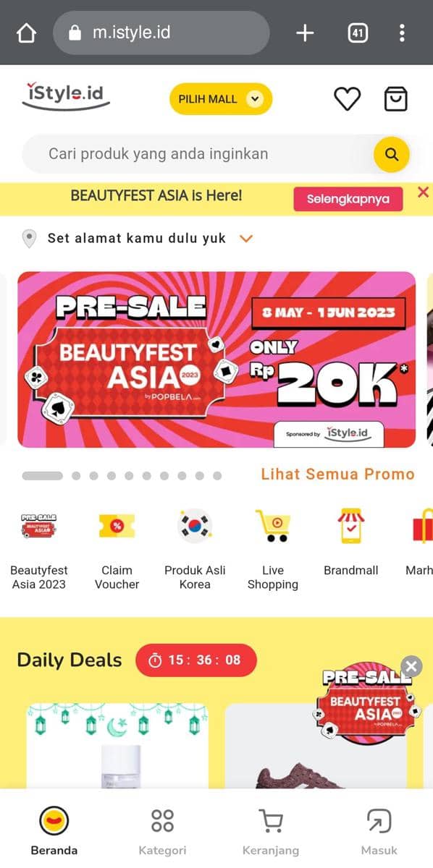Open the Beautyfest Asia 2023 category icon
433x868 pixels.
[x=39, y=526]
